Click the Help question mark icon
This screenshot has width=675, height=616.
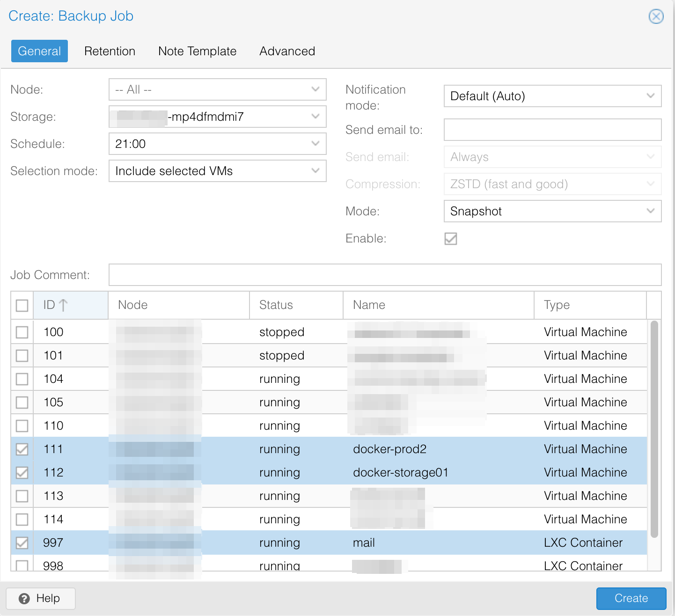[x=24, y=599]
